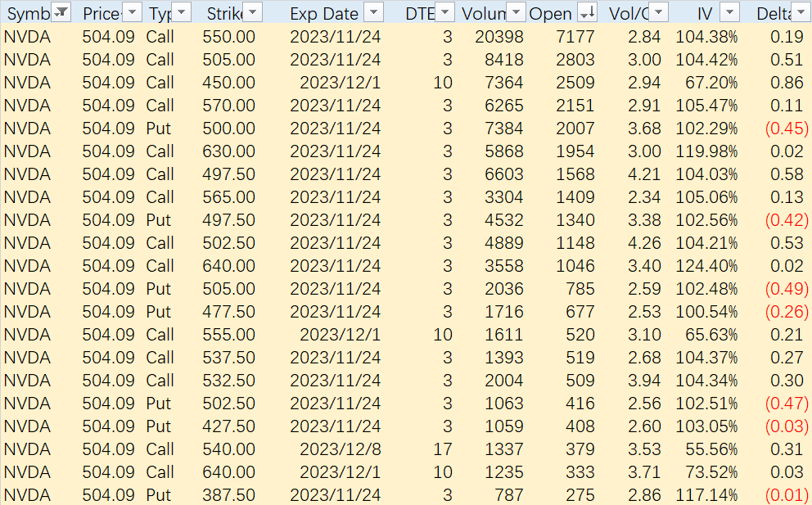Select Vol/OI cell 4.26
812x505 pixels.
[x=644, y=242]
